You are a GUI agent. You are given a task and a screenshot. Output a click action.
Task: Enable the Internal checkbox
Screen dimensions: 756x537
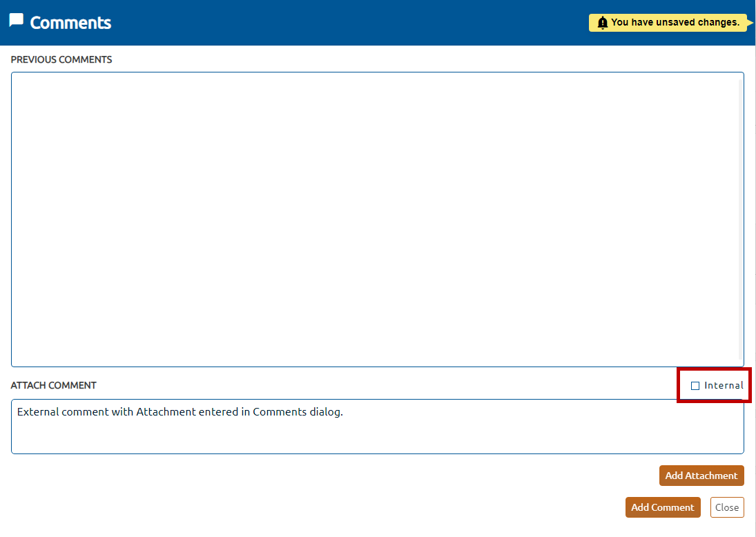tap(695, 386)
